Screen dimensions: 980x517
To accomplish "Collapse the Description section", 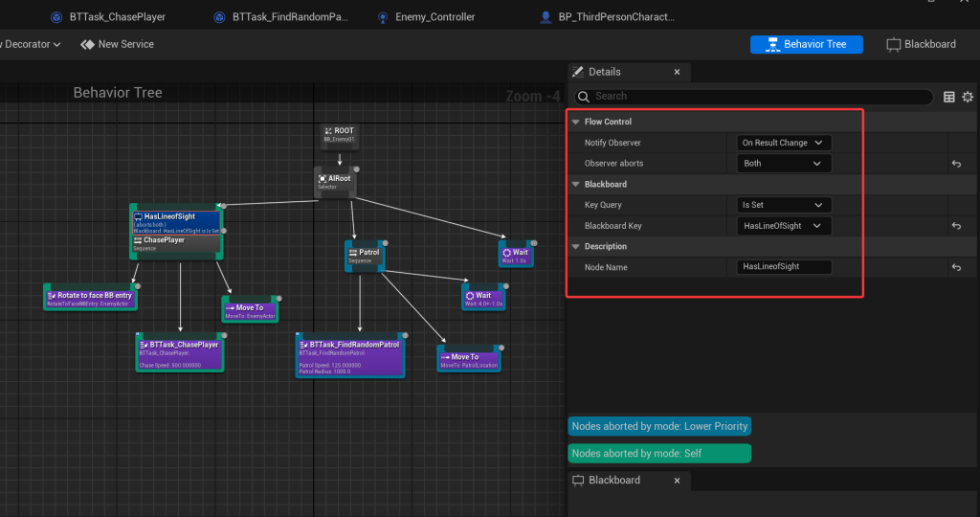I will (576, 246).
